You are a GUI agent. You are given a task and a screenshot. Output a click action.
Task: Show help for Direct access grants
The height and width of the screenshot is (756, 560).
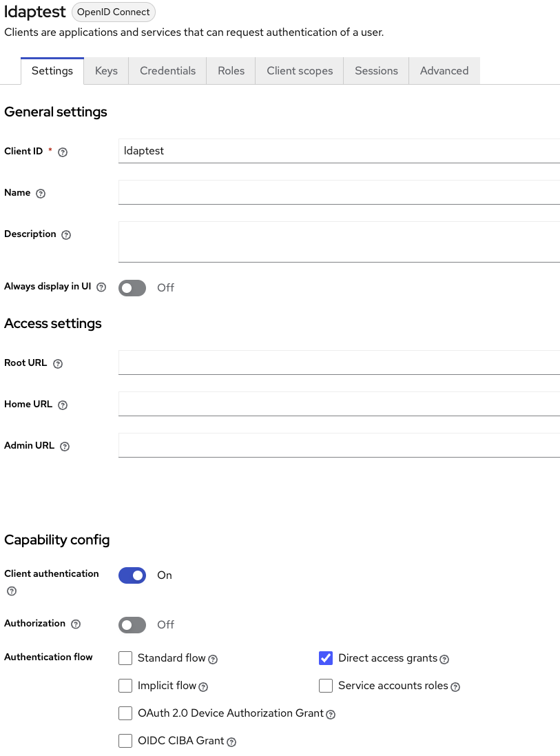(444, 660)
